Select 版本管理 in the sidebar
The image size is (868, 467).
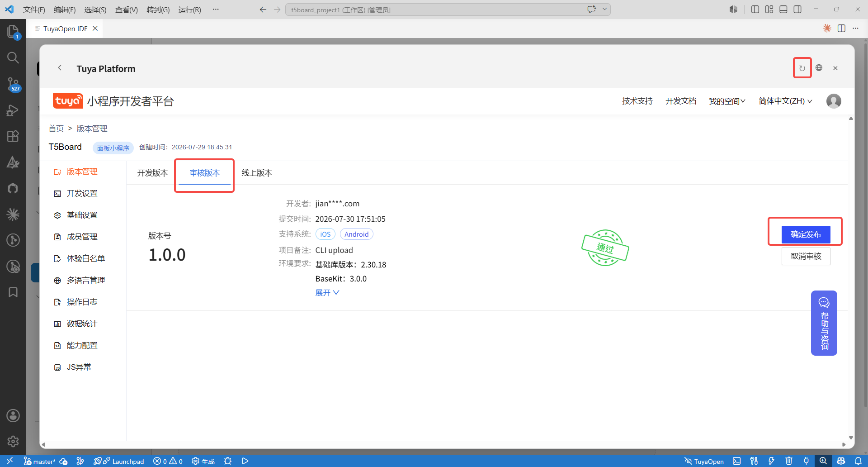76,172
